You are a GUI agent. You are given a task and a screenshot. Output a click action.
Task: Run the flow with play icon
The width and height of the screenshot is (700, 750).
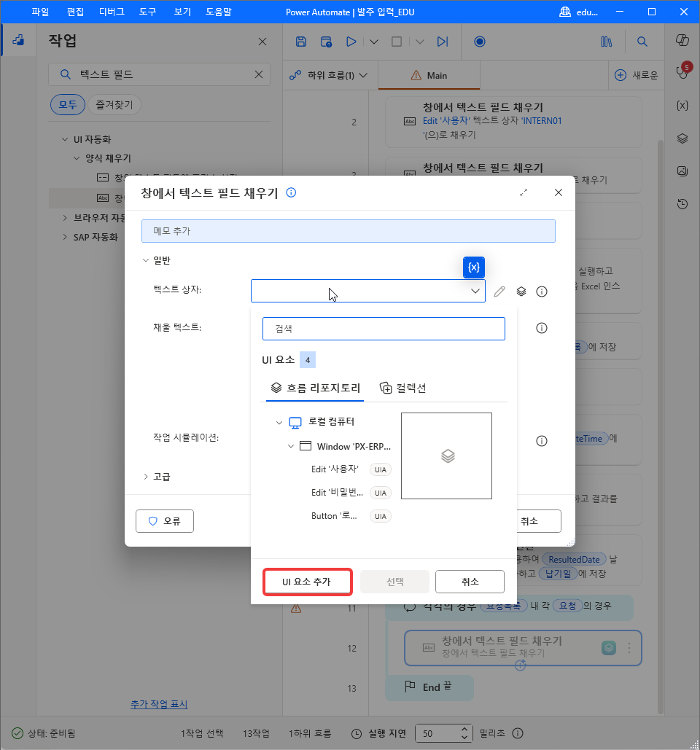tap(351, 42)
